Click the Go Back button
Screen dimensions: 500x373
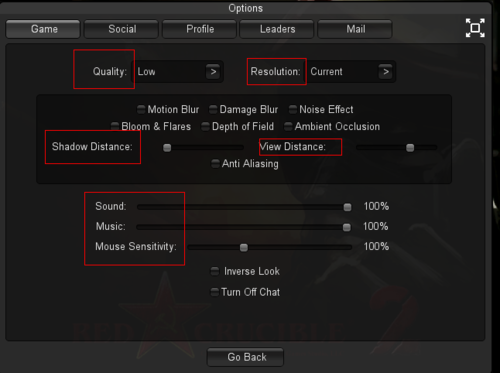(246, 357)
